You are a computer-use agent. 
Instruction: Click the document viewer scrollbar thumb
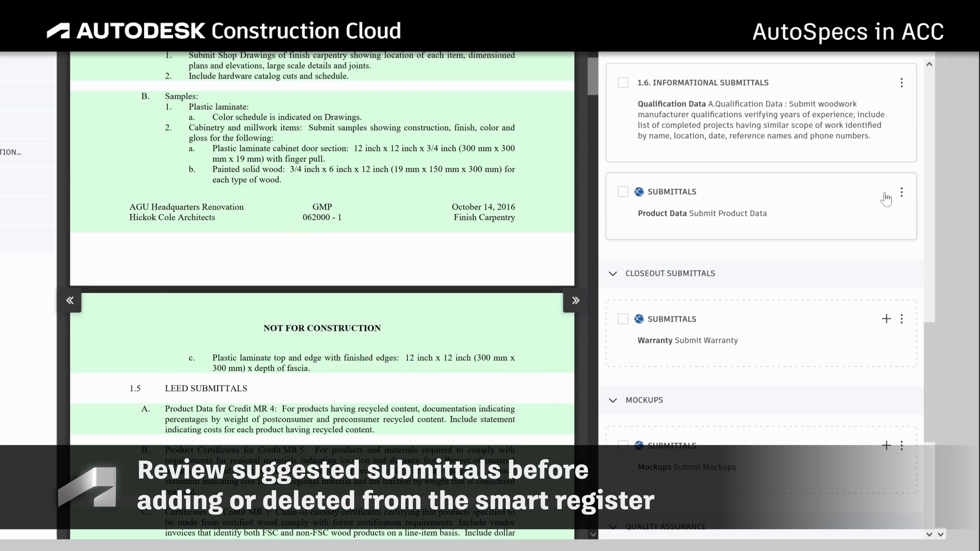pos(593,76)
